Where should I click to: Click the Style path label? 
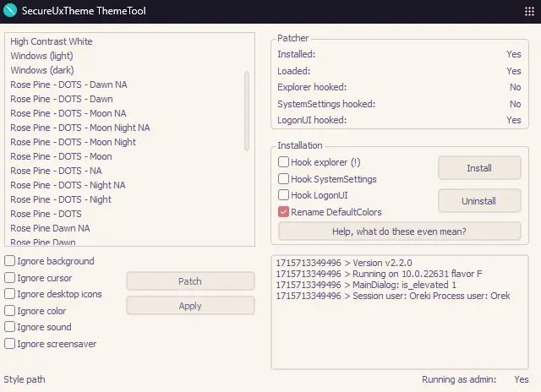coord(25,379)
